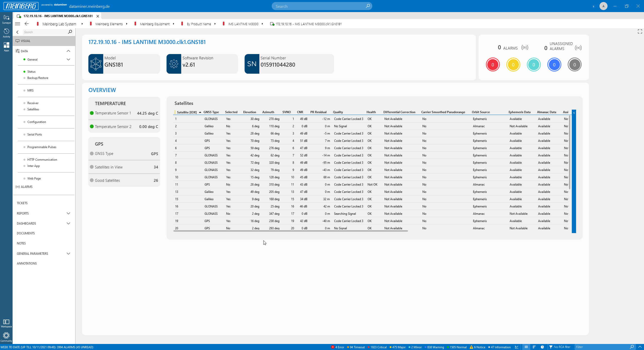Open the MRS data page
The image size is (644, 350).
(30, 91)
